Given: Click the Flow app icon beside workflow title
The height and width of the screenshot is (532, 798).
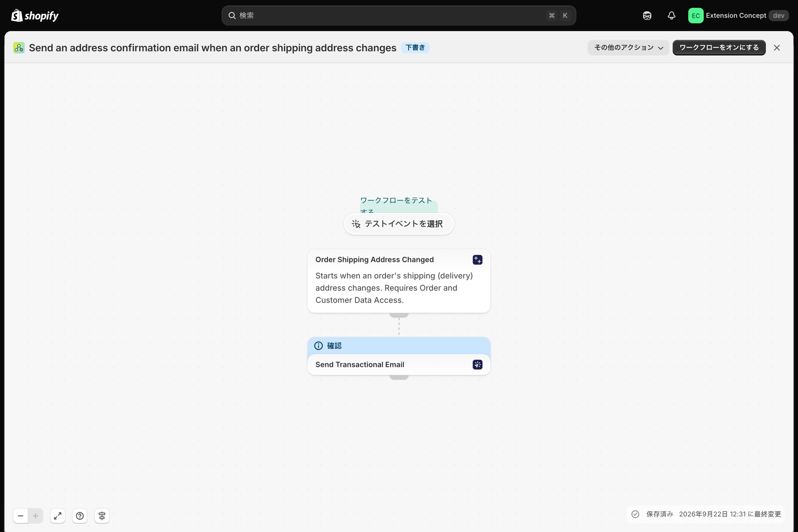Looking at the screenshot, I should point(19,48).
